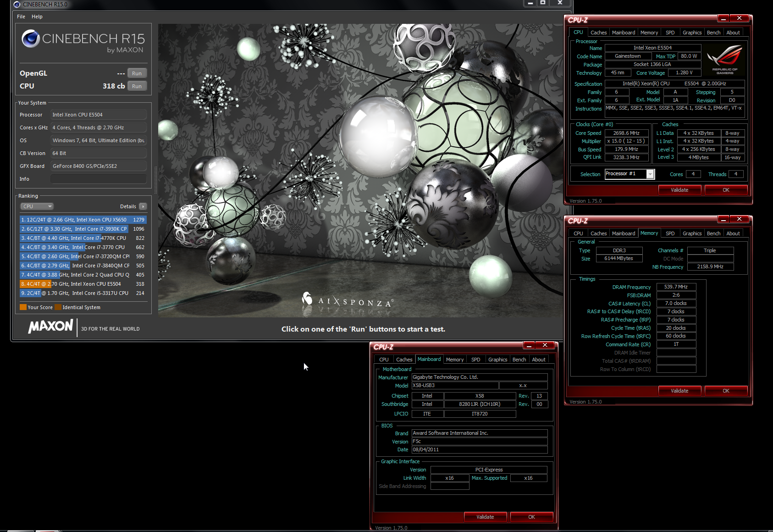Click the orange Your Score legend swatch
The image size is (773, 532).
point(23,307)
